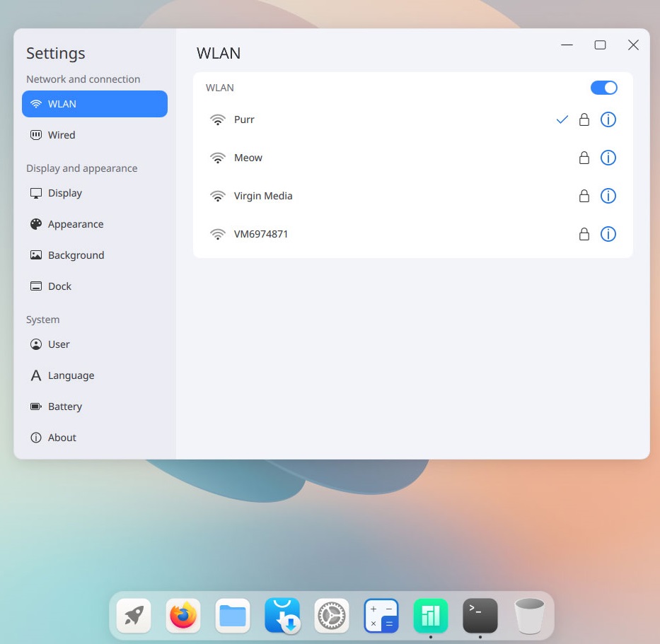
Task: Open the Terminal in the dock
Action: [480, 616]
